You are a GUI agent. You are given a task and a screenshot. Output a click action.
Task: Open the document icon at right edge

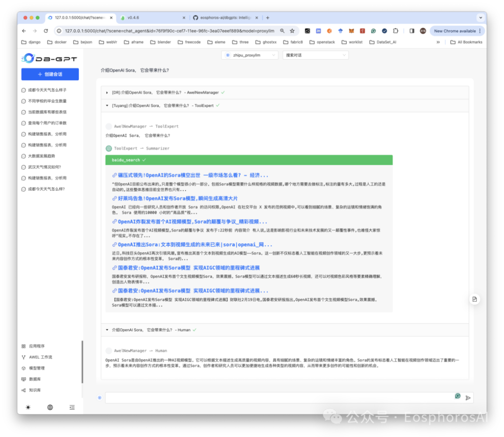pyautogui.click(x=475, y=299)
